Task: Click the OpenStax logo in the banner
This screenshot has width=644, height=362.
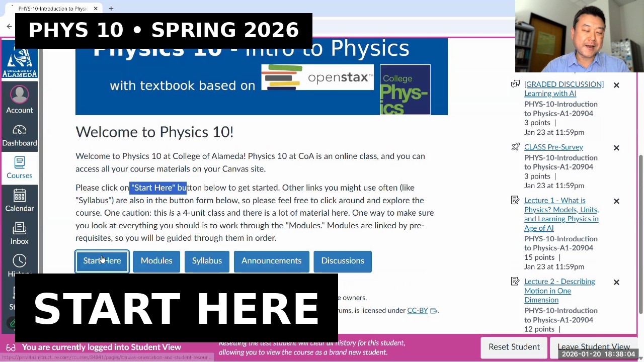Action: click(x=317, y=77)
